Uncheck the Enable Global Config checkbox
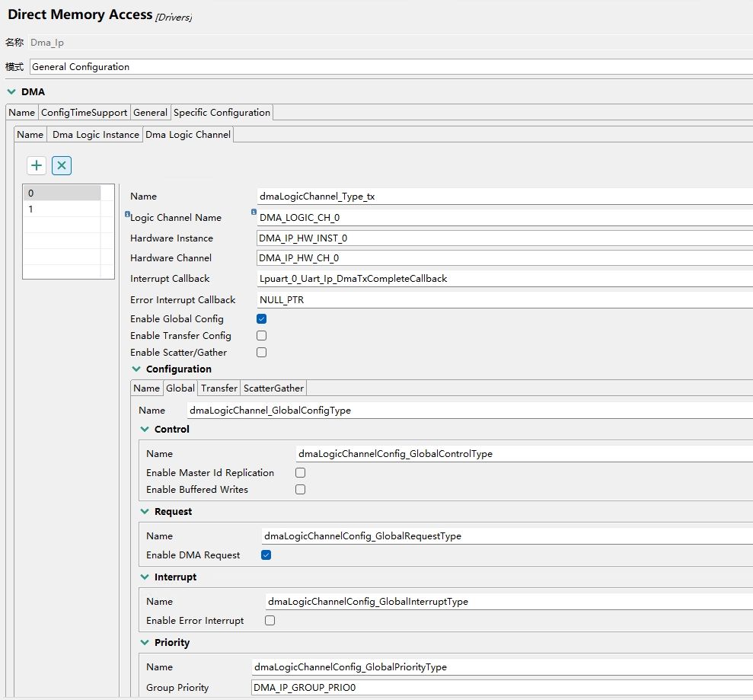The image size is (753, 700). pos(262,319)
